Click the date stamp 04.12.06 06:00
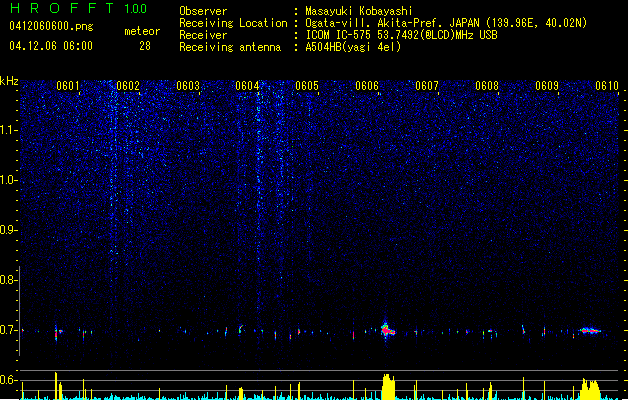629x400 pixels. point(51,46)
